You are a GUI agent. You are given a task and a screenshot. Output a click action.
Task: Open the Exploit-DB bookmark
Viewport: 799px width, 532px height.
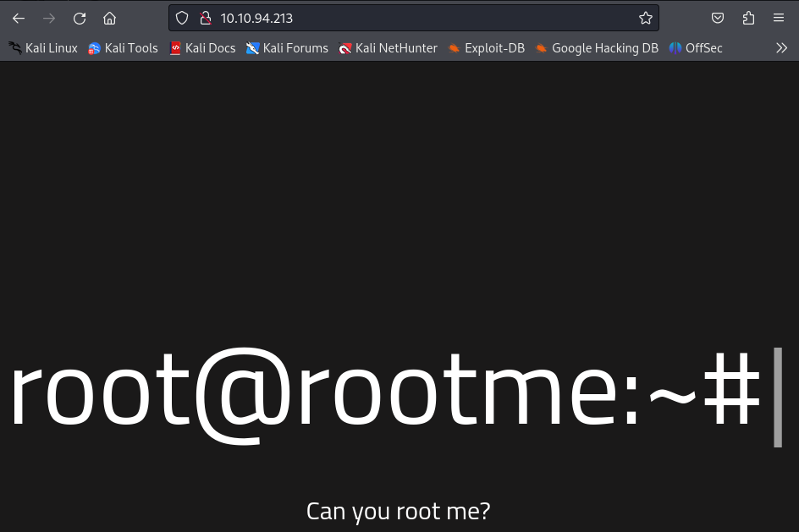(x=486, y=48)
